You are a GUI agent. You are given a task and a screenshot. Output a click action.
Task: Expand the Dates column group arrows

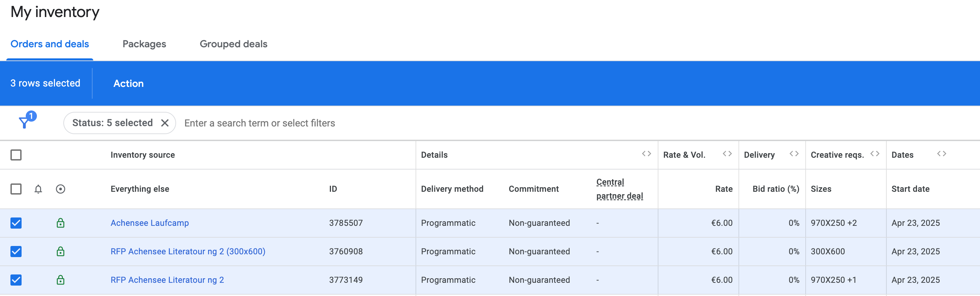(942, 154)
